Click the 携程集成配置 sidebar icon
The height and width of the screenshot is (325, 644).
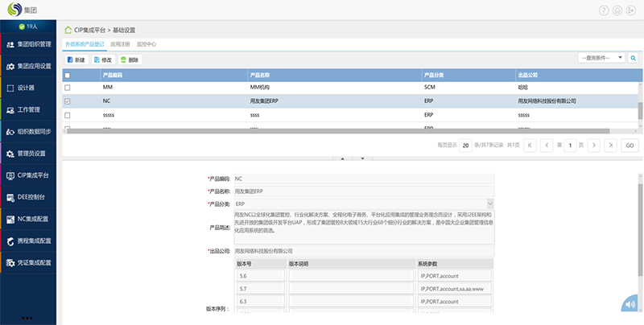click(10, 241)
